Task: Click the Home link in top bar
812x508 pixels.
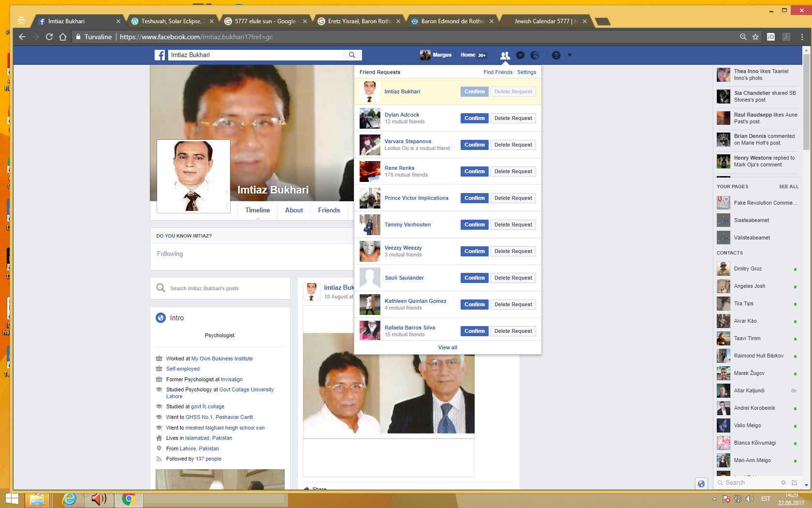Action: 468,55
